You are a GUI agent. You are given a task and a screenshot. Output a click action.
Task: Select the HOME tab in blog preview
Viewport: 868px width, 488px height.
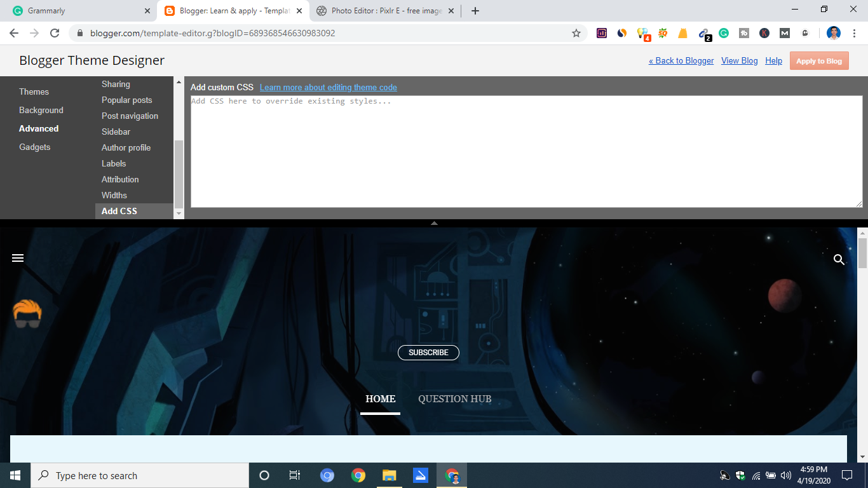[x=381, y=399]
